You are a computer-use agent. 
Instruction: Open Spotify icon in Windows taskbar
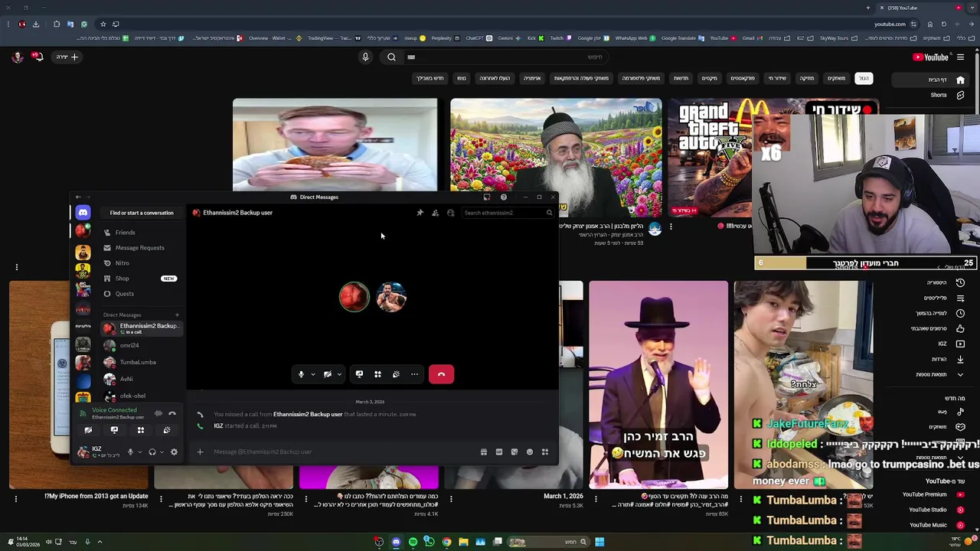pyautogui.click(x=413, y=542)
